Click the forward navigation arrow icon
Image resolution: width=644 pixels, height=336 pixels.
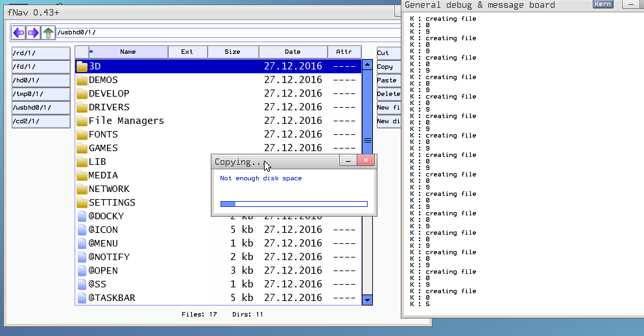coord(33,32)
